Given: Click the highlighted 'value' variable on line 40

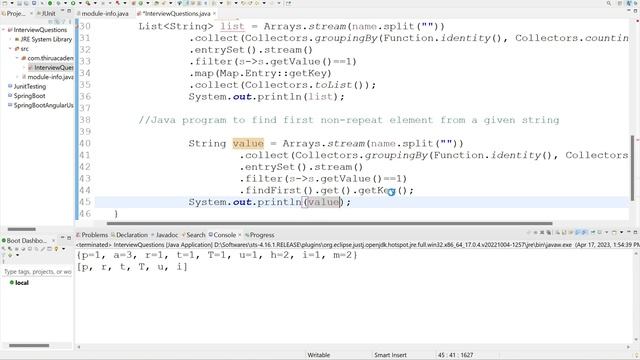Looking at the screenshot, I should coord(248,144).
